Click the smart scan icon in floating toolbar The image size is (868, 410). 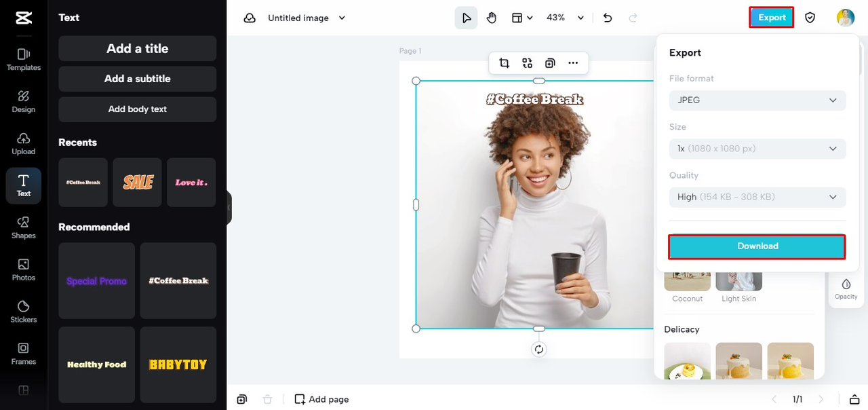[527, 63]
